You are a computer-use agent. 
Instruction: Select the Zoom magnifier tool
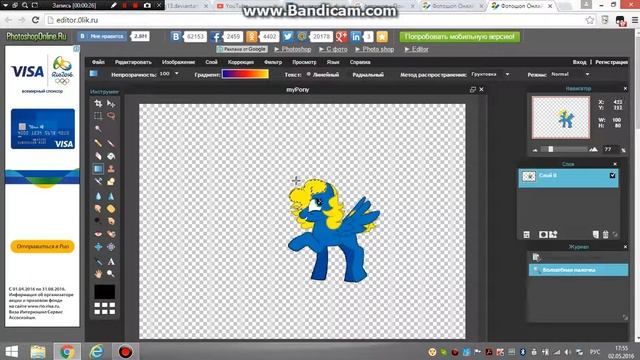pos(111,273)
